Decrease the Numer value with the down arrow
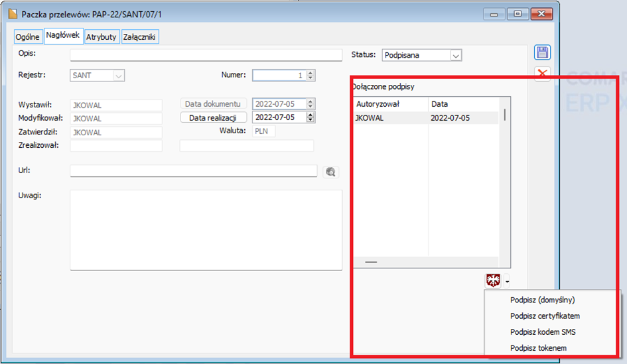The width and height of the screenshot is (627, 364). point(311,78)
